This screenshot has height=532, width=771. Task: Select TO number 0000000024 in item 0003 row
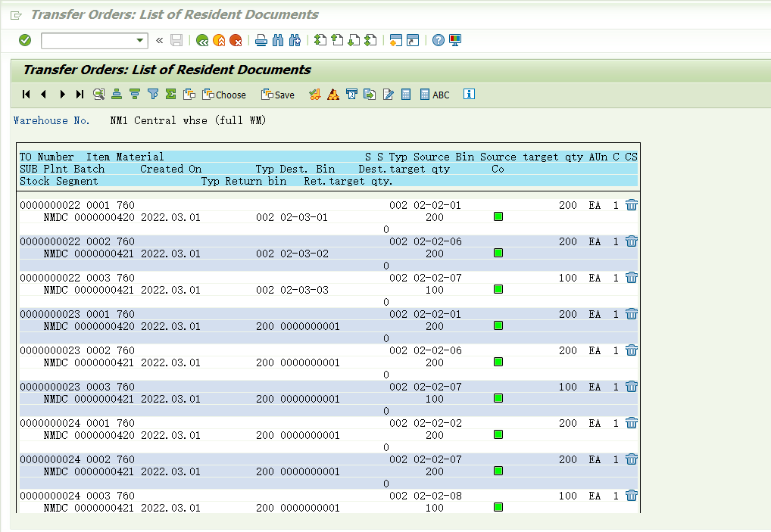50,496
